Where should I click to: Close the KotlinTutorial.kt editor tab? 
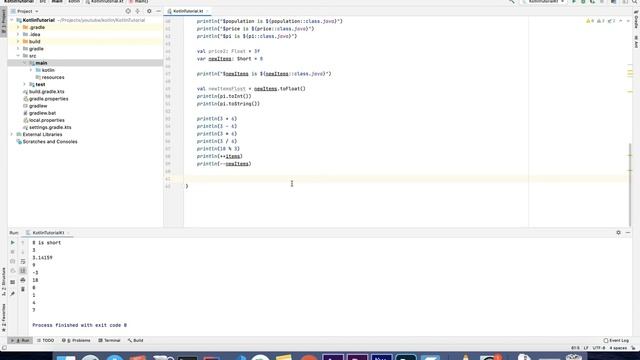point(207,11)
